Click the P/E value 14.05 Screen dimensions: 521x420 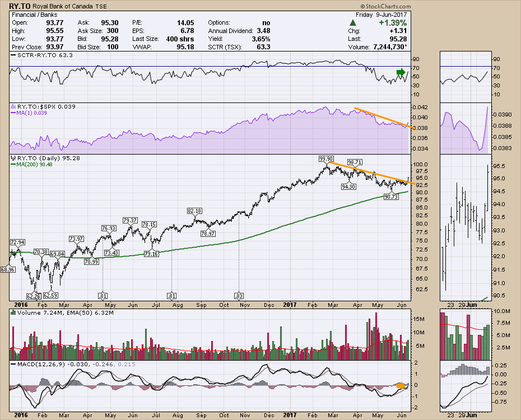coord(185,23)
